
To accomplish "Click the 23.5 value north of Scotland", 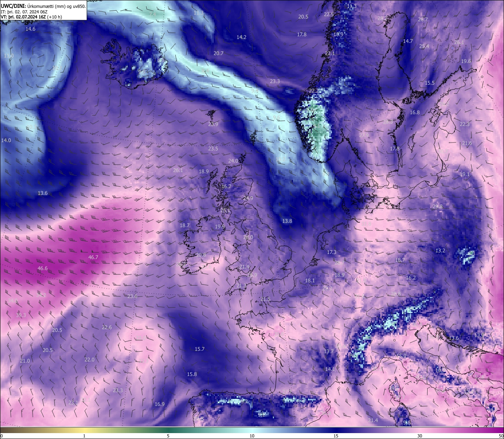I will [213, 148].
